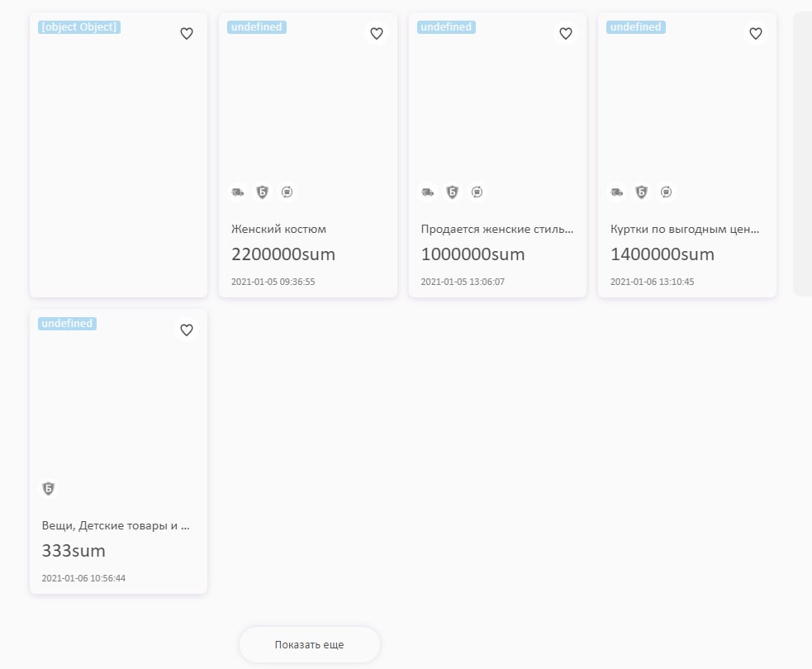Favorite the [object Object] card with heart
The image size is (812, 669).
tap(187, 34)
